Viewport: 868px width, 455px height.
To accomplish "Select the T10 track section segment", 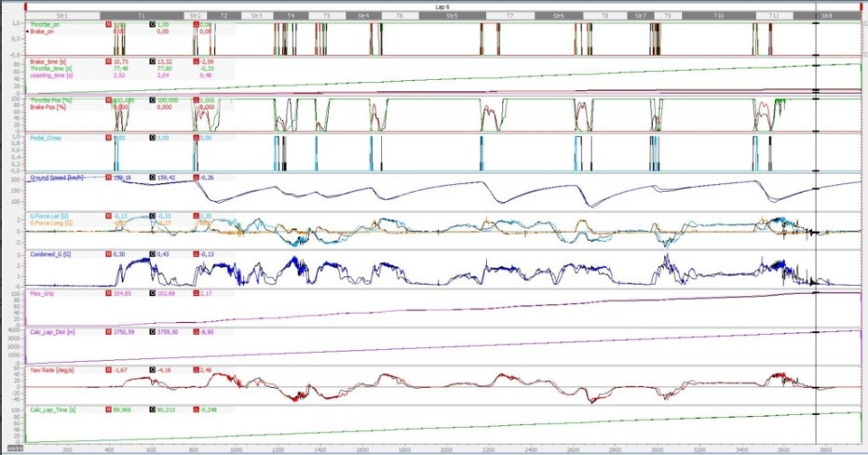I will [718, 16].
